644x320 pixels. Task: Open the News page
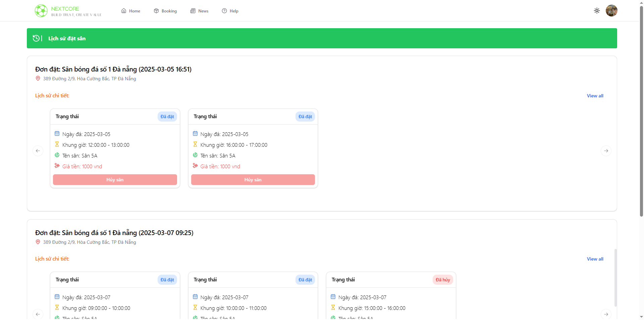point(200,11)
